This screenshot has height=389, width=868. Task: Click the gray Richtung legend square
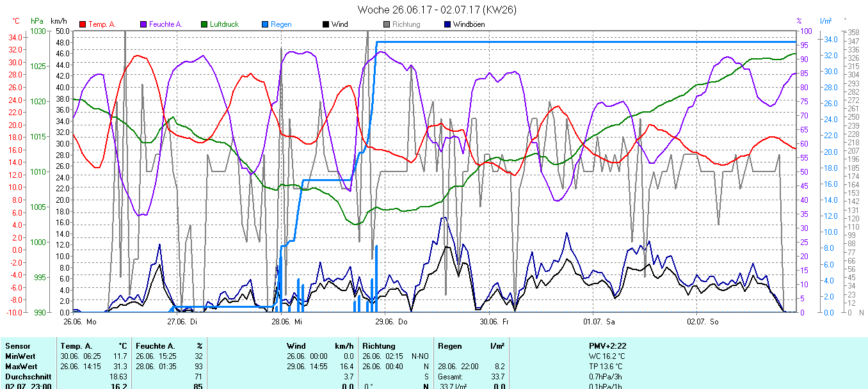coord(387,24)
